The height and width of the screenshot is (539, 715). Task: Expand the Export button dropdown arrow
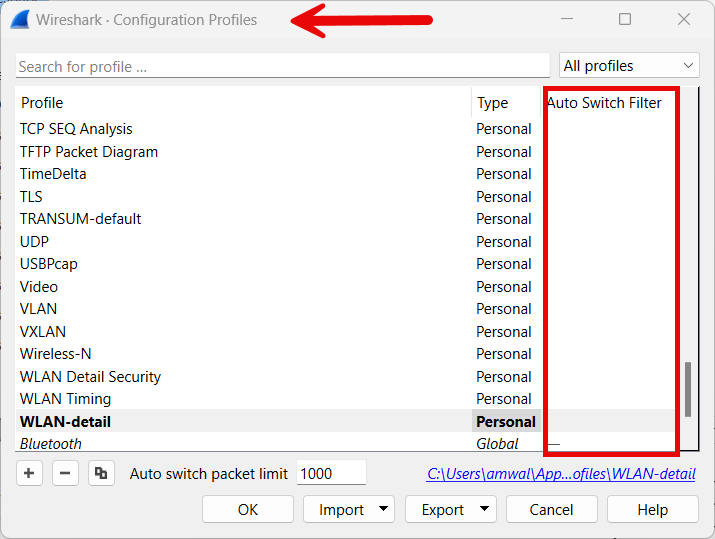(x=486, y=509)
